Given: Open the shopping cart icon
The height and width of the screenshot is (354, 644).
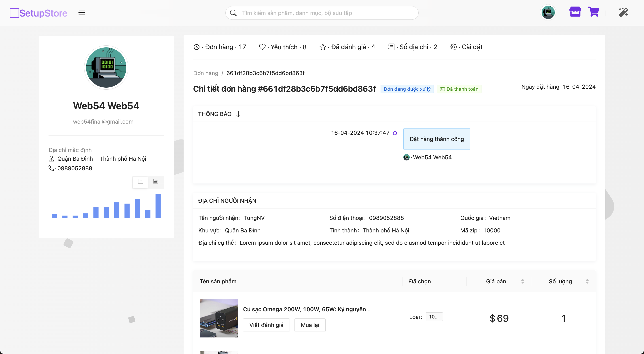Looking at the screenshot, I should [x=593, y=12].
